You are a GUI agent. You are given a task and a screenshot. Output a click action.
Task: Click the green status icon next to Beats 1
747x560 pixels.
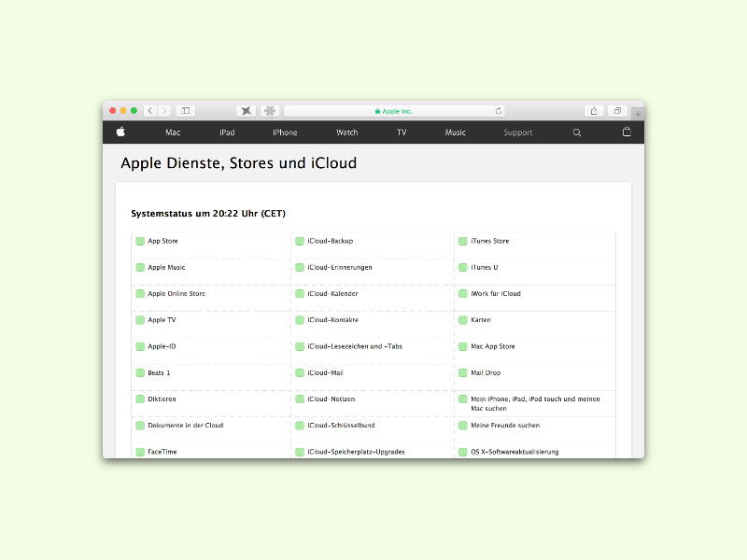point(140,372)
